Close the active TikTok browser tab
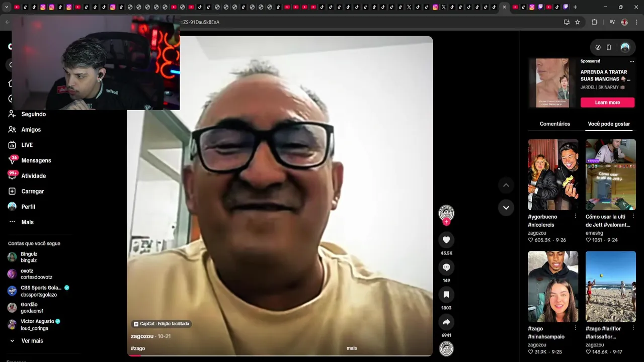 [x=504, y=7]
